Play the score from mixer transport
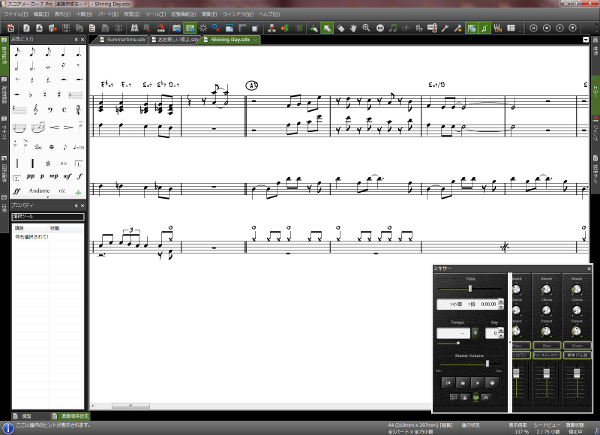The width and height of the screenshot is (600, 435). point(477,383)
